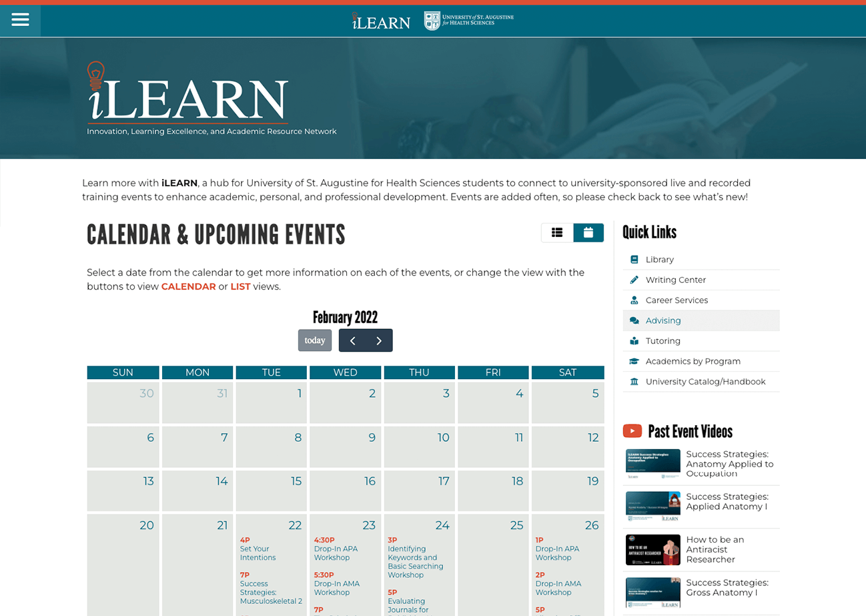
Task: Open Evaluating Journals event on Thursday
Action: click(x=408, y=605)
